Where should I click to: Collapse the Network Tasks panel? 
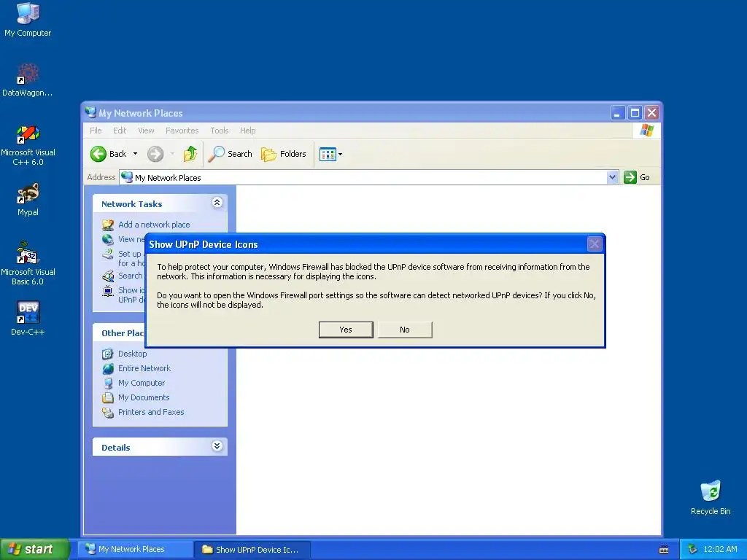[x=217, y=203]
